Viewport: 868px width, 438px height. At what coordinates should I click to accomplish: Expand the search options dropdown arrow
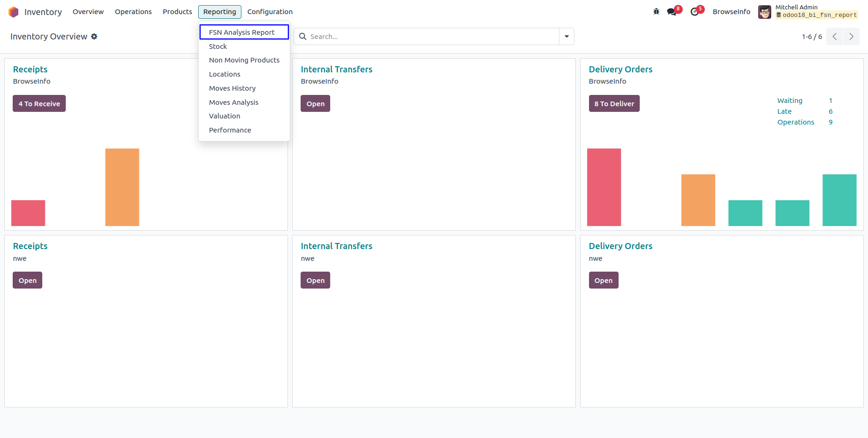(x=566, y=37)
